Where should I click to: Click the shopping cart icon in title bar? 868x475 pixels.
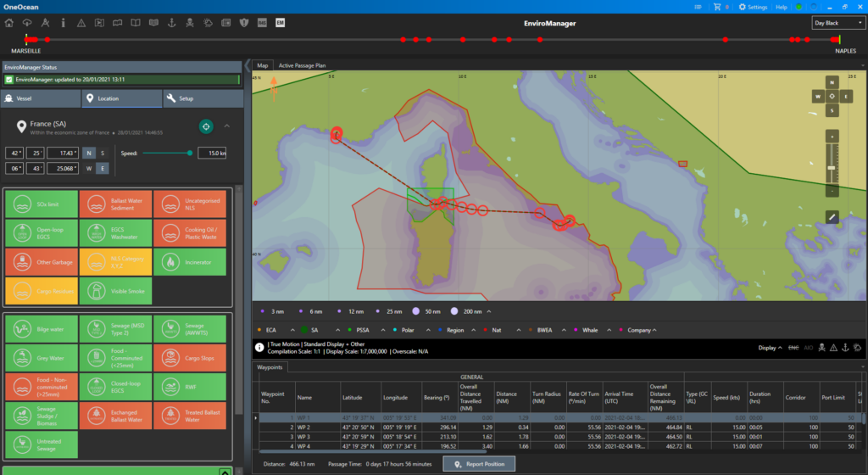coord(717,7)
